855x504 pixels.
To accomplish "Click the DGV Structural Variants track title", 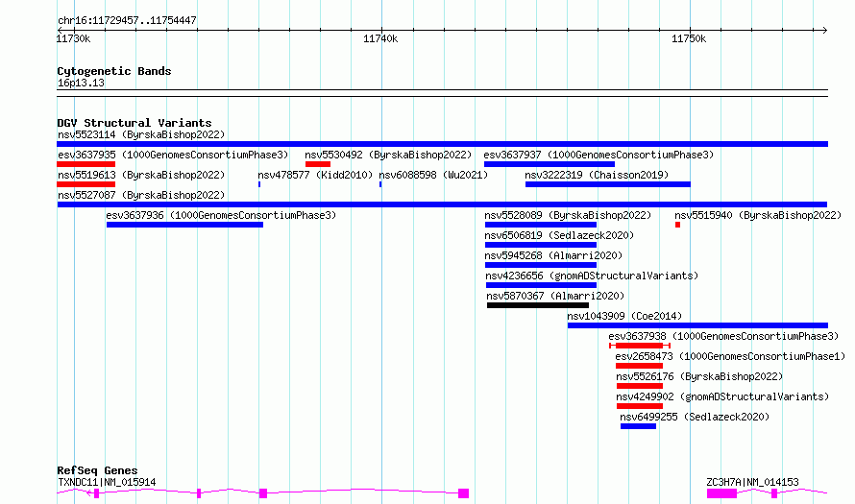I will coord(134,123).
